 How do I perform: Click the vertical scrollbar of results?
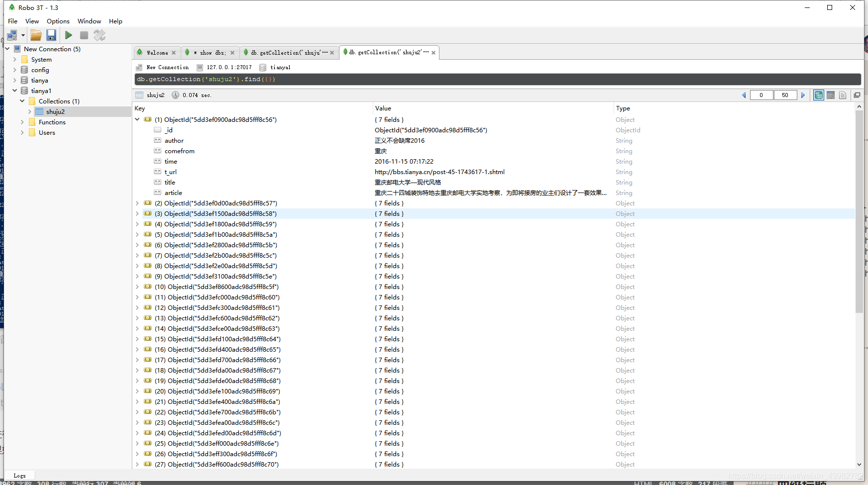[859, 211]
